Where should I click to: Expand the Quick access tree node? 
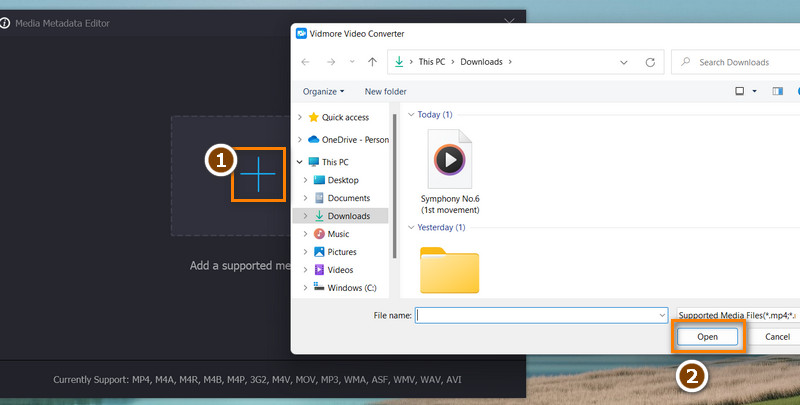point(300,117)
